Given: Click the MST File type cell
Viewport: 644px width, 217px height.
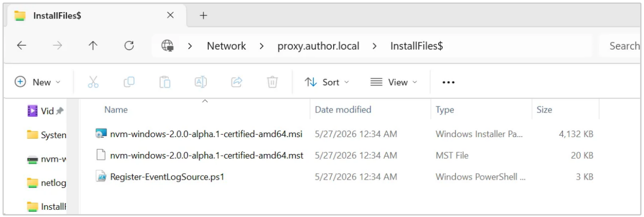Looking at the screenshot, I should tap(452, 155).
